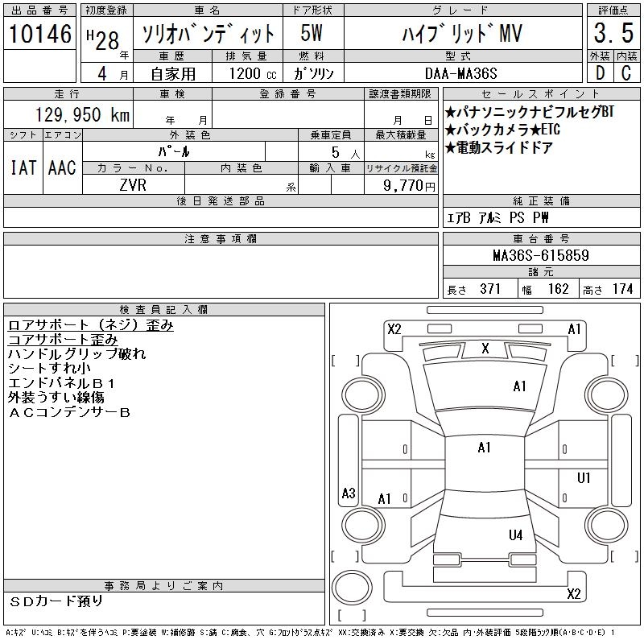Click inspector note シートすれ小
The height and width of the screenshot is (644, 644).
tap(49, 369)
